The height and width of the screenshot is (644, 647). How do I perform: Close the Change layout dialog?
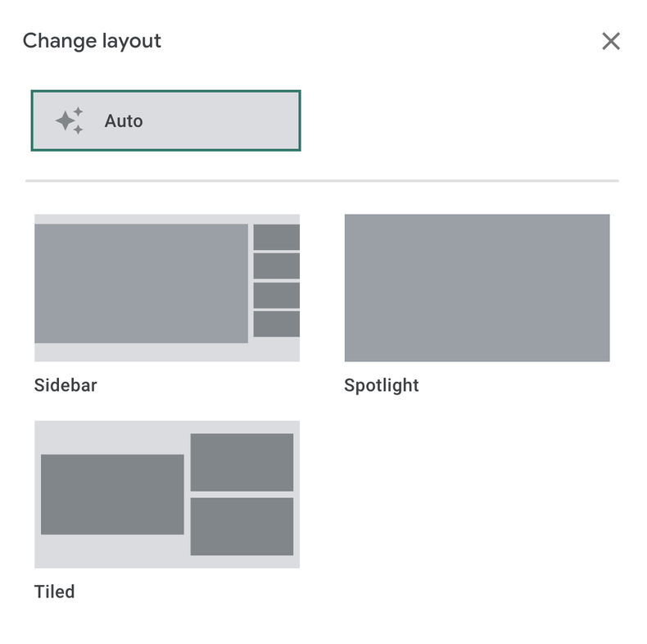[x=610, y=41]
